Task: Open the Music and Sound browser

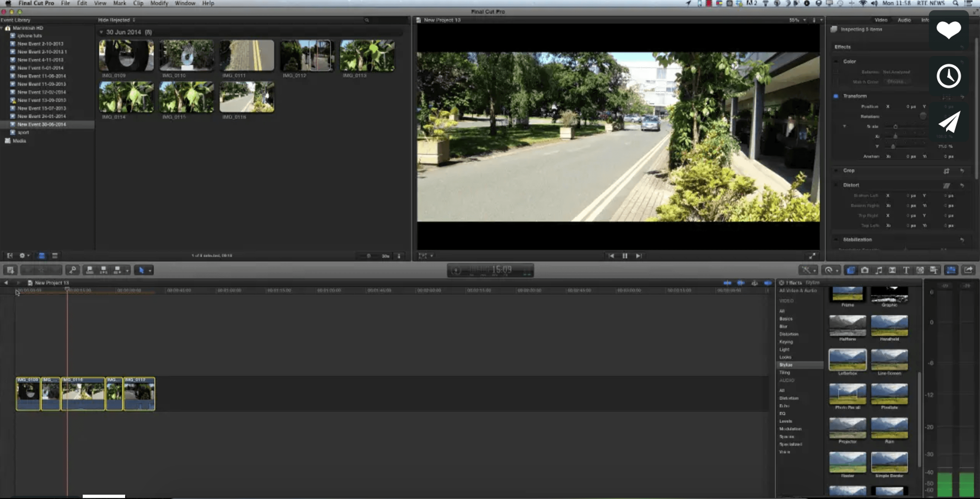Action: 878,270
